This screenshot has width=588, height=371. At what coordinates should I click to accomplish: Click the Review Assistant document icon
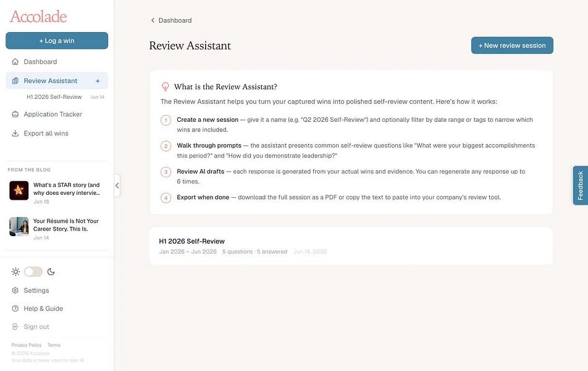pos(15,81)
